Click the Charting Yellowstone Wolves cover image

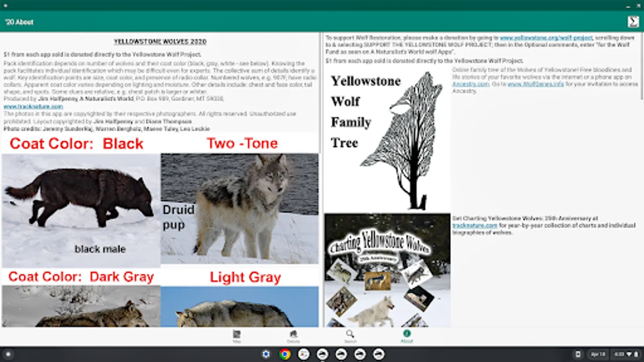coord(387,270)
